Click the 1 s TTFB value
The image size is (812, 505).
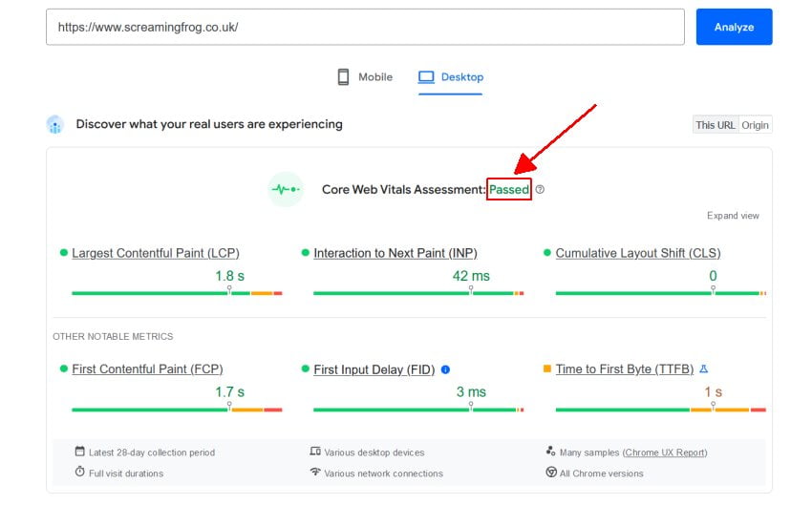pyautogui.click(x=713, y=391)
